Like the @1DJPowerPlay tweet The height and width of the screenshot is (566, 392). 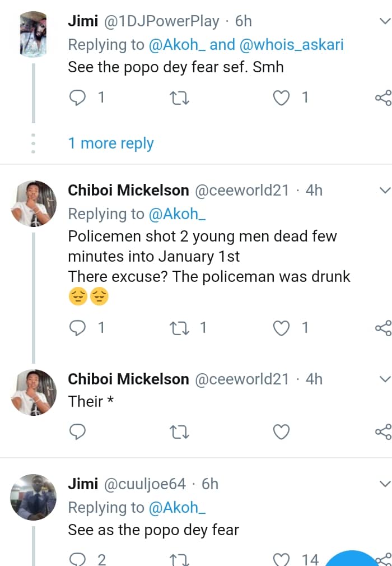[282, 98]
